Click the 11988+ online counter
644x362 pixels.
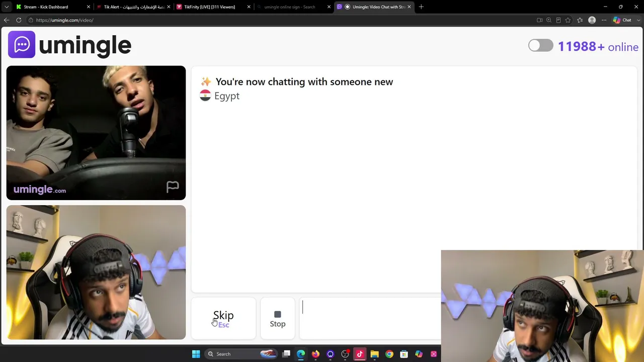598,47
